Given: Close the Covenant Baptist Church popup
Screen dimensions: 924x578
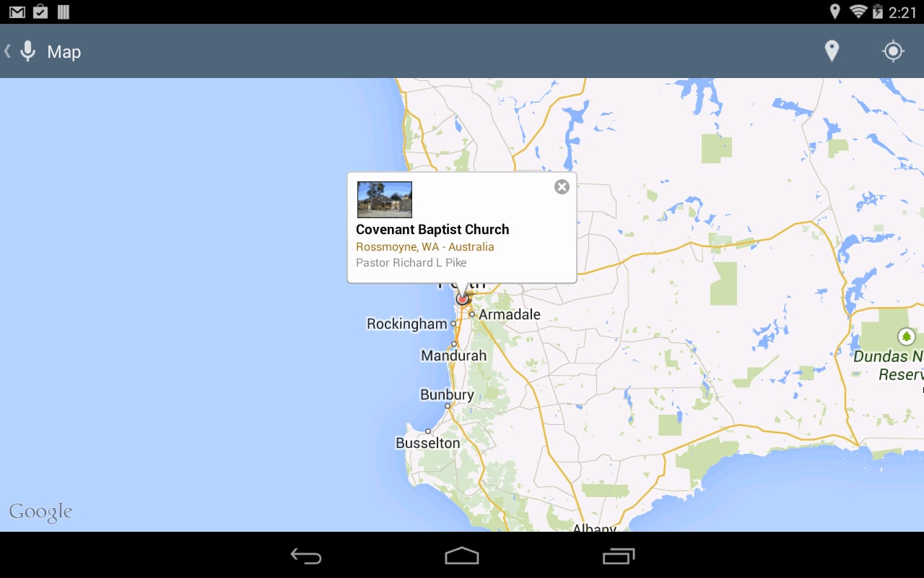Looking at the screenshot, I should [562, 187].
